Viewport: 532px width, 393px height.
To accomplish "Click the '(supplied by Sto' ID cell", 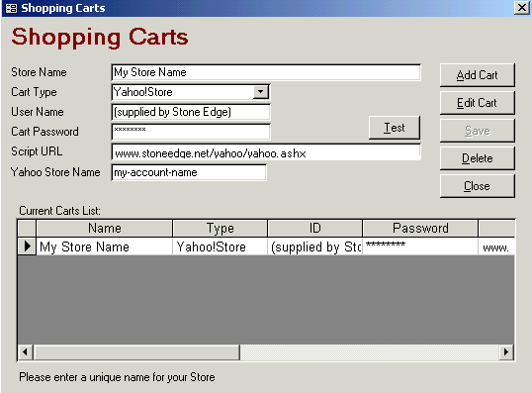I will coord(314,246).
